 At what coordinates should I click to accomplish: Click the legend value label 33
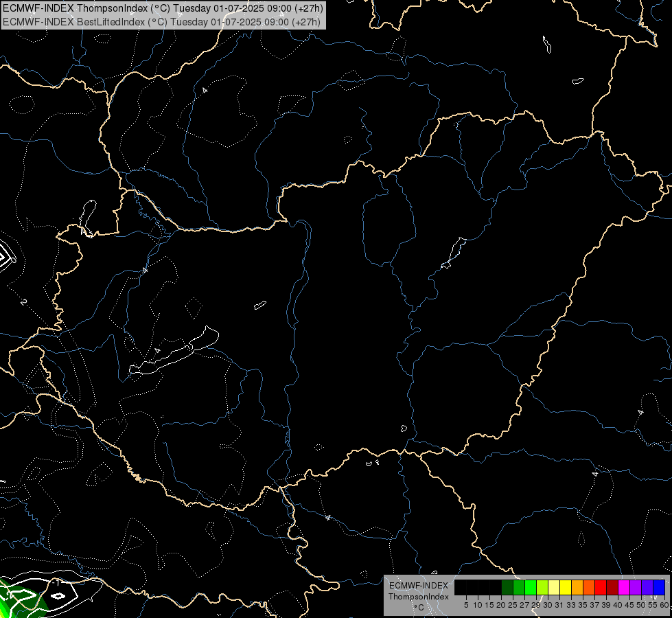click(x=571, y=605)
